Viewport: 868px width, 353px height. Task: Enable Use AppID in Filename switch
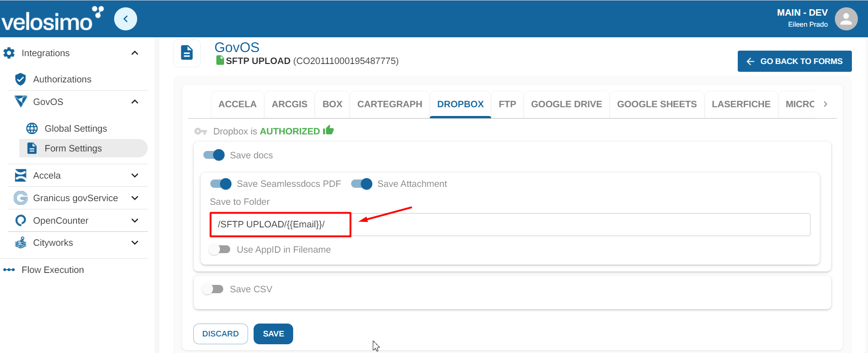tap(220, 249)
